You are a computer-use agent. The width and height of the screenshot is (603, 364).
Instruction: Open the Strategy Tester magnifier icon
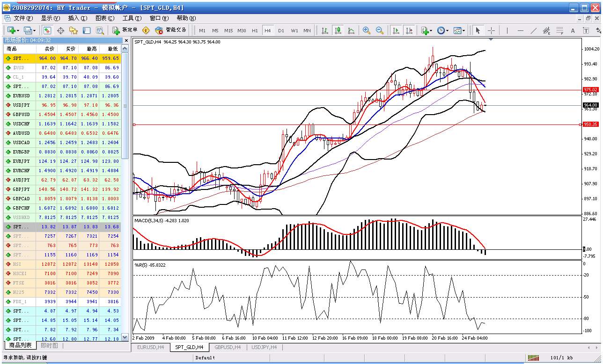[x=100, y=30]
